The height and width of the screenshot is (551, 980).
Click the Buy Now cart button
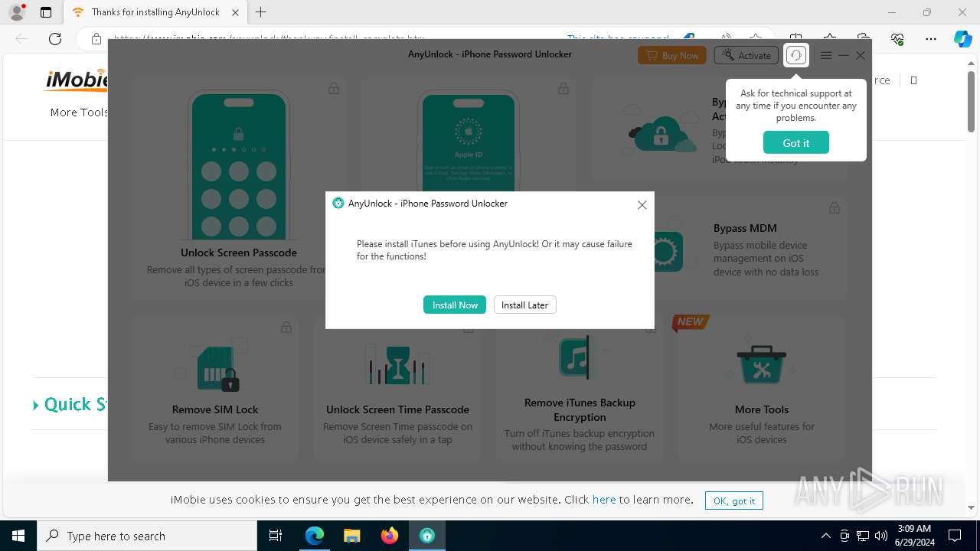(x=671, y=55)
